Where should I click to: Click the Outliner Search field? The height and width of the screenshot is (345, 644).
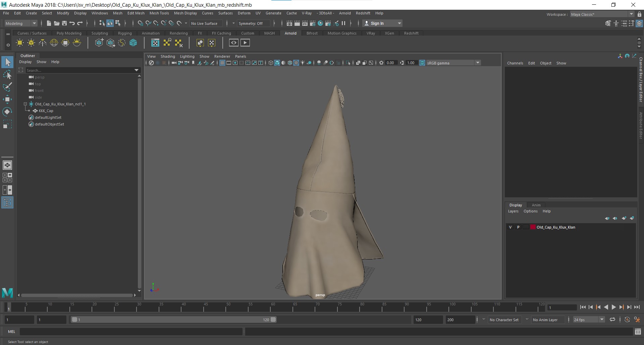coord(79,70)
